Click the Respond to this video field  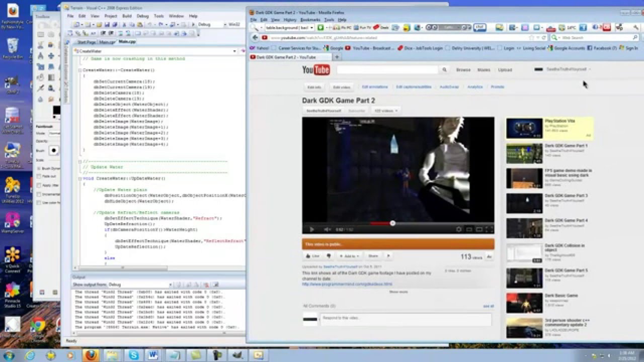(x=406, y=319)
